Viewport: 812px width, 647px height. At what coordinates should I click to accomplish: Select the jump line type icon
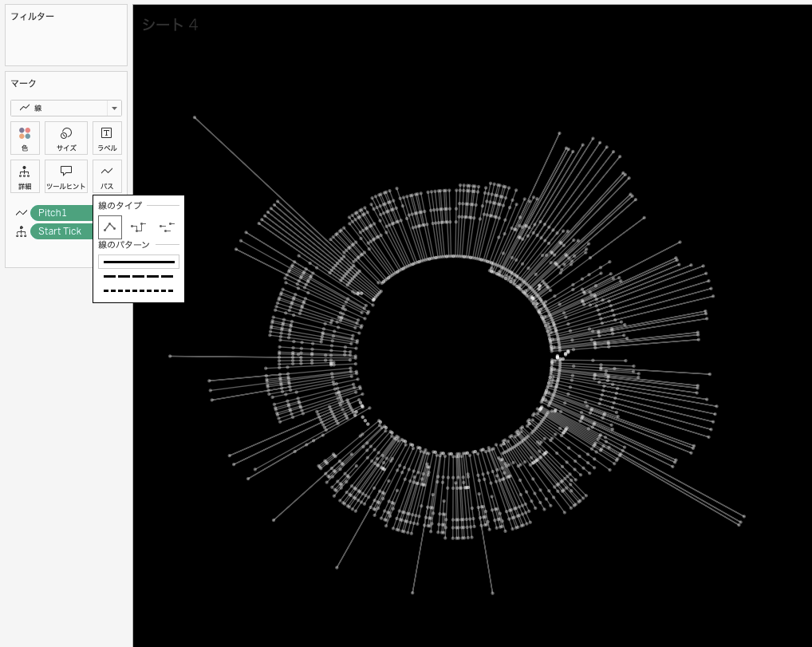[167, 227]
